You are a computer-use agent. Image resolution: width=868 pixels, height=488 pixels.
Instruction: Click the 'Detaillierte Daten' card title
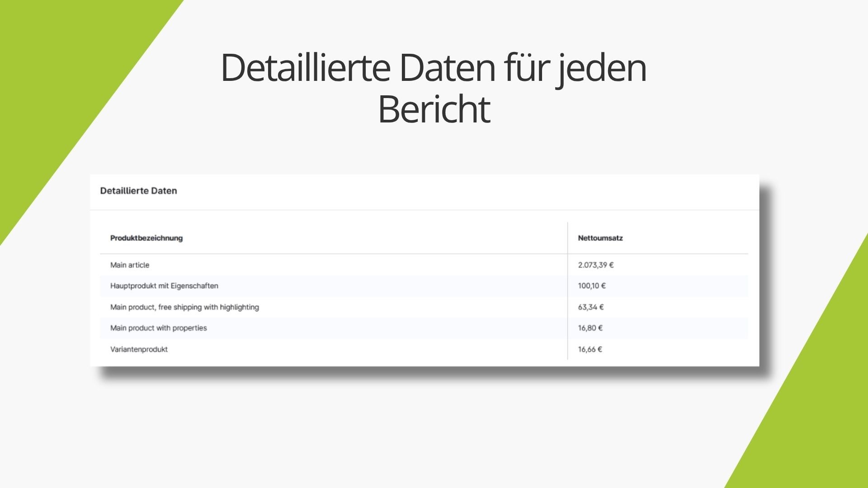coord(138,191)
